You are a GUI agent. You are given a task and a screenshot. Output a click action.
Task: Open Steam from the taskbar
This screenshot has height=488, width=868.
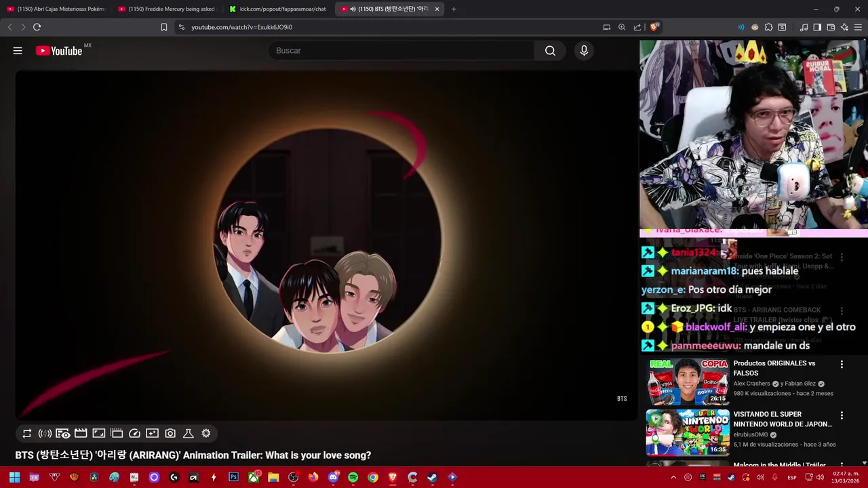[432, 477]
